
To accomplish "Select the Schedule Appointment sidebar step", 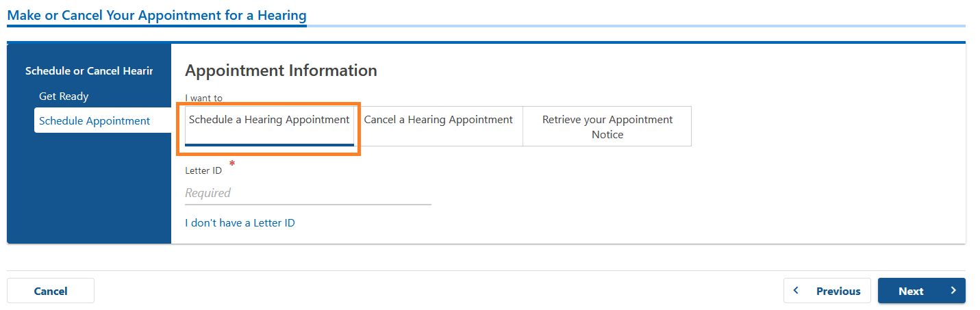I will (x=95, y=121).
